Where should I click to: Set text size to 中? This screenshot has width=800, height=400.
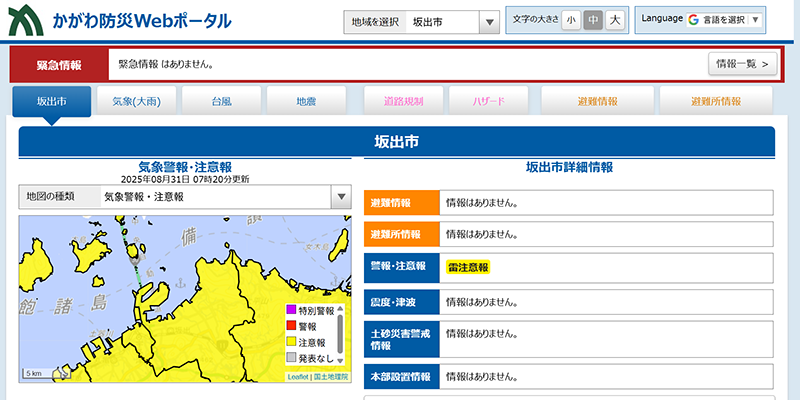[x=593, y=20]
